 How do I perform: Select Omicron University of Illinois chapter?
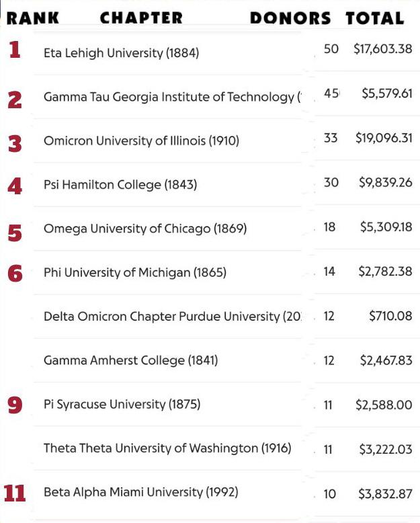tap(141, 140)
